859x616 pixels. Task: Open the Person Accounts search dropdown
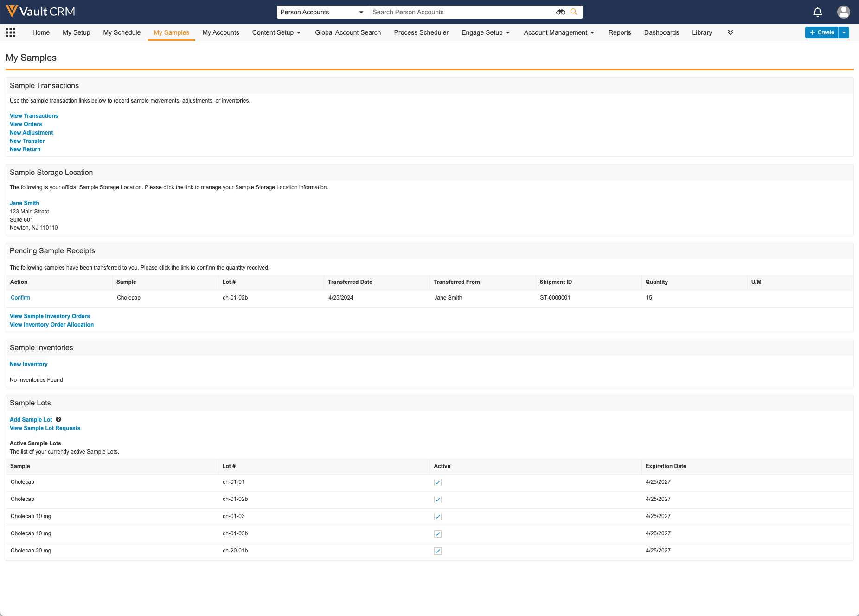click(x=322, y=12)
